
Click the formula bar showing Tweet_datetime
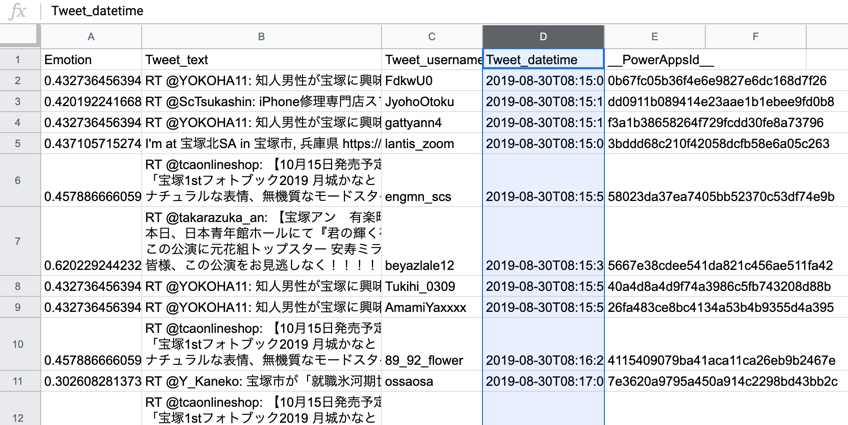[443, 11]
